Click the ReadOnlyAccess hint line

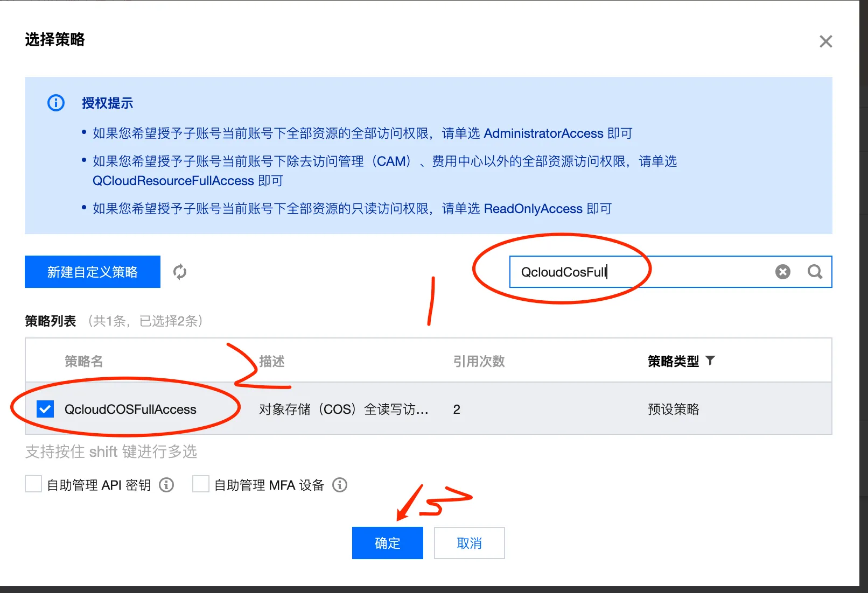[352, 209]
